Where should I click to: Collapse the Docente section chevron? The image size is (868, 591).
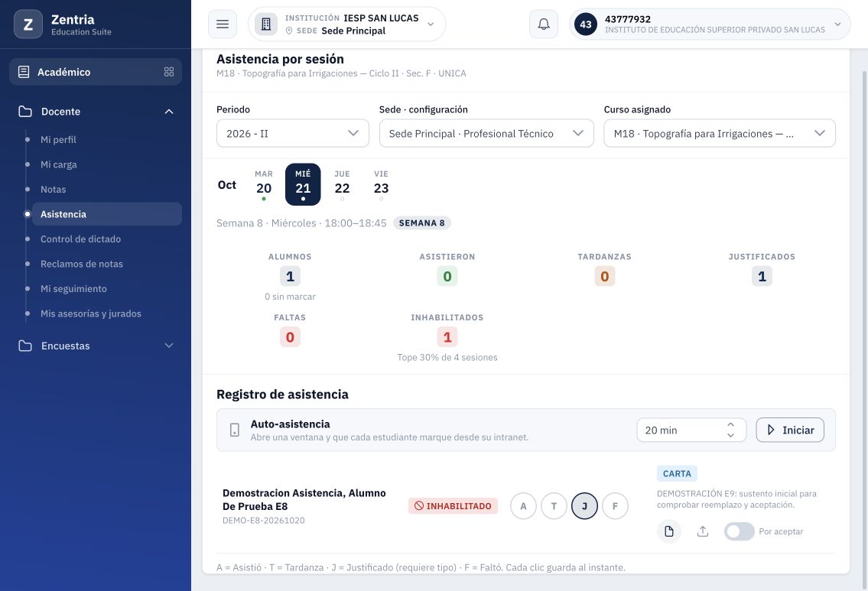169,111
